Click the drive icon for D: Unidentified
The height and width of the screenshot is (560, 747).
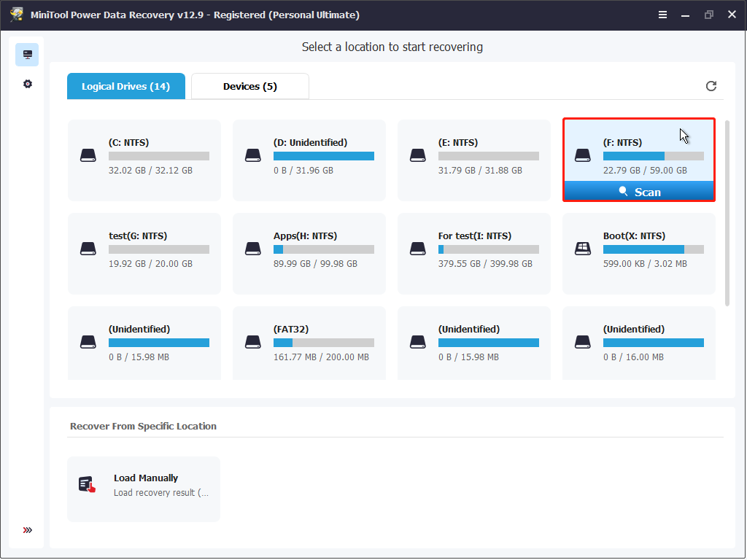253,155
